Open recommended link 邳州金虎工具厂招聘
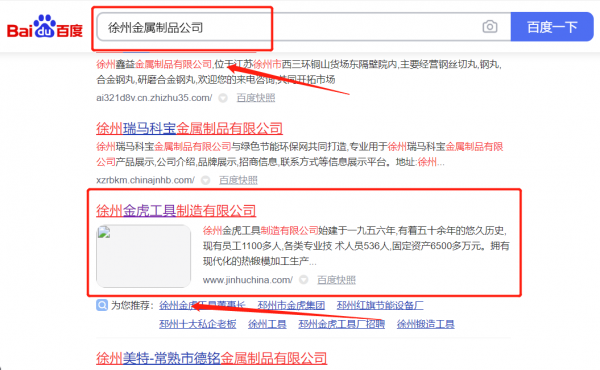The height and width of the screenshot is (370, 600). (x=341, y=324)
